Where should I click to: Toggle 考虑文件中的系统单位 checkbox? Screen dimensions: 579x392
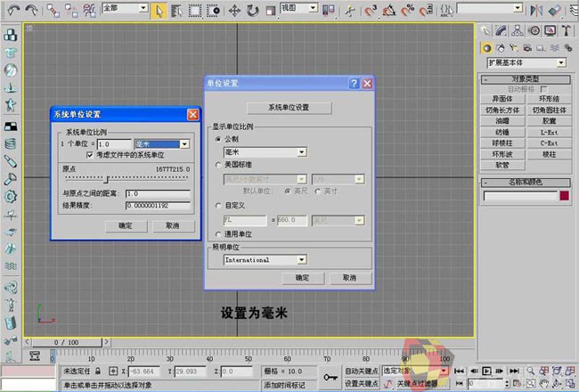pos(89,154)
